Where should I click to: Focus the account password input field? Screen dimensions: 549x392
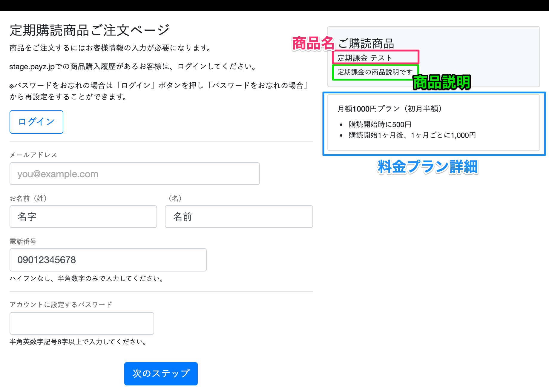click(82, 323)
